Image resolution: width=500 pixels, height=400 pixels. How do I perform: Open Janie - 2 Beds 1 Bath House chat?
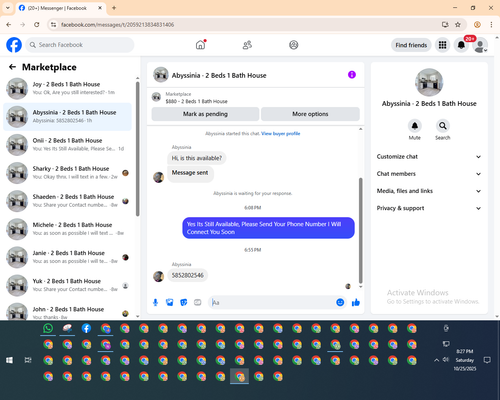68,257
